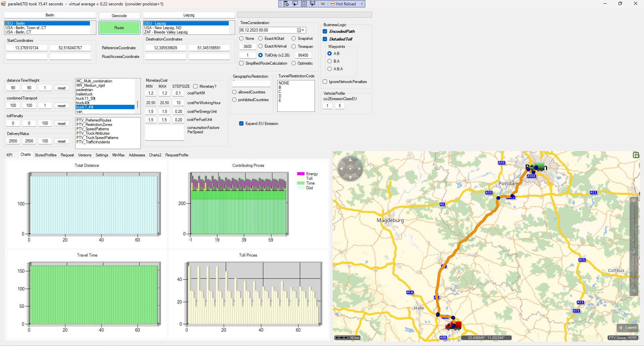
Task: Click the Track Focused Element icon
Action: pos(313,4)
